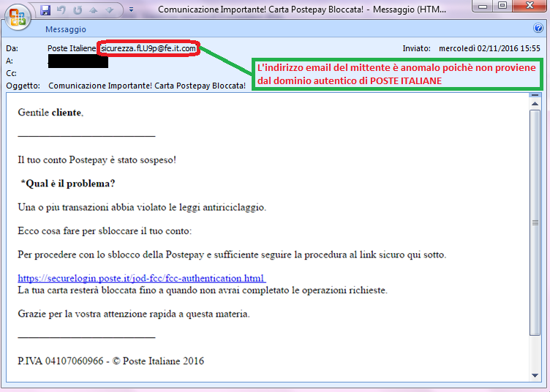Click the split handle above the scrollbar
The image size is (550, 392).
click(x=535, y=95)
